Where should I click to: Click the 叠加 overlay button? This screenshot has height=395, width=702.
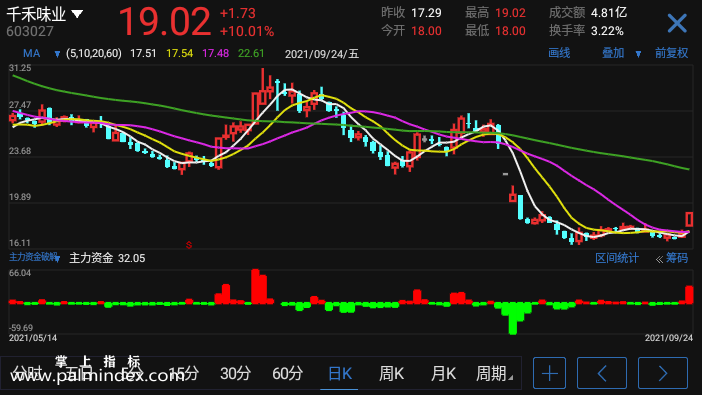[x=613, y=53]
